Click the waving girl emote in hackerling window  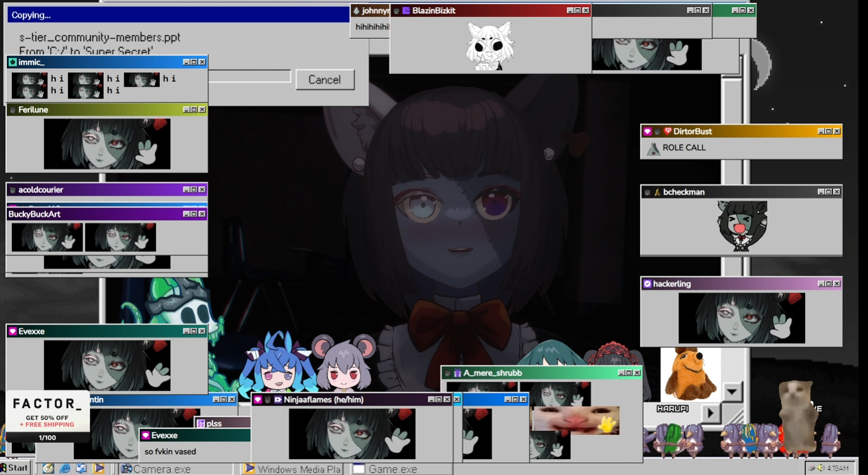[742, 318]
